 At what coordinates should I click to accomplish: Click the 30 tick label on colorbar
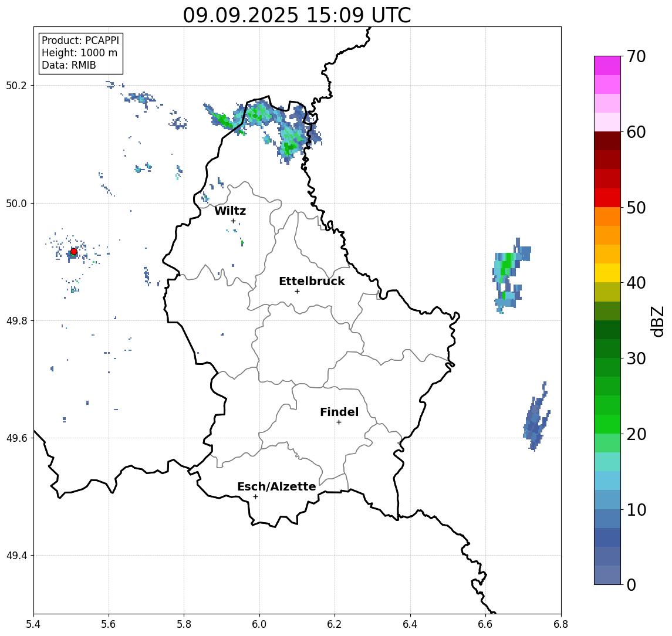pos(636,358)
